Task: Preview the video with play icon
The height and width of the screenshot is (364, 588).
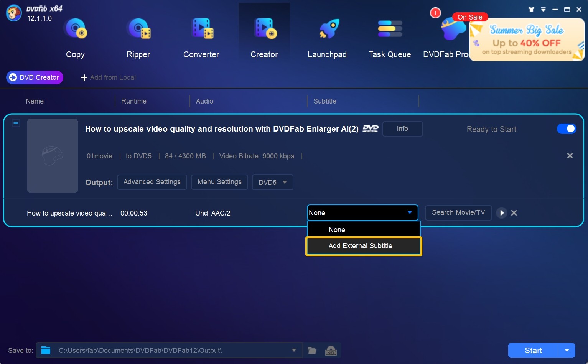Action: pyautogui.click(x=502, y=213)
